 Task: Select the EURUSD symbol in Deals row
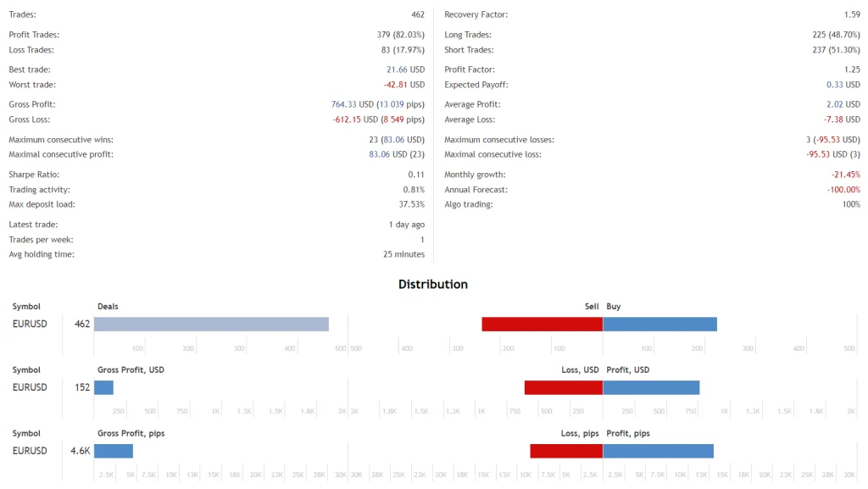point(30,324)
